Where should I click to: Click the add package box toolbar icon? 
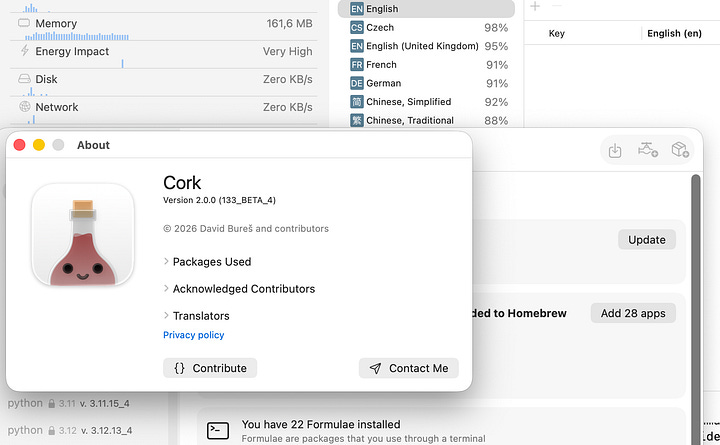click(680, 150)
